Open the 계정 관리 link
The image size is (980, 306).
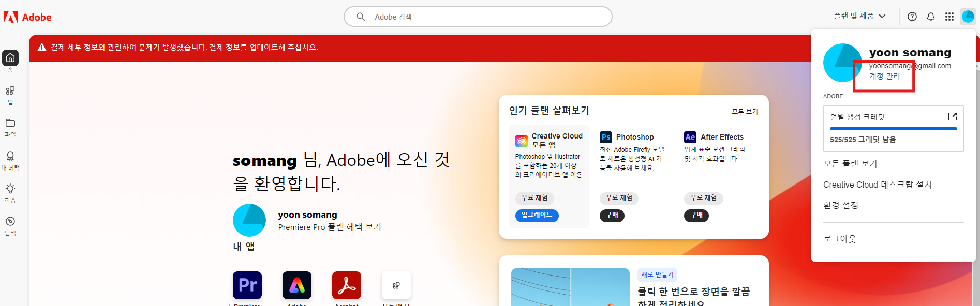click(884, 76)
